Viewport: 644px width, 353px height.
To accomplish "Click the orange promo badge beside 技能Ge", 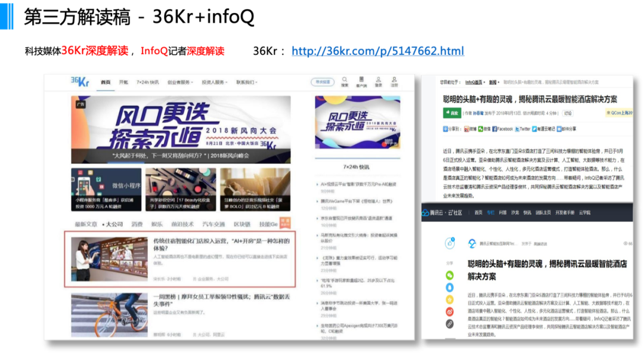I will point(285,223).
